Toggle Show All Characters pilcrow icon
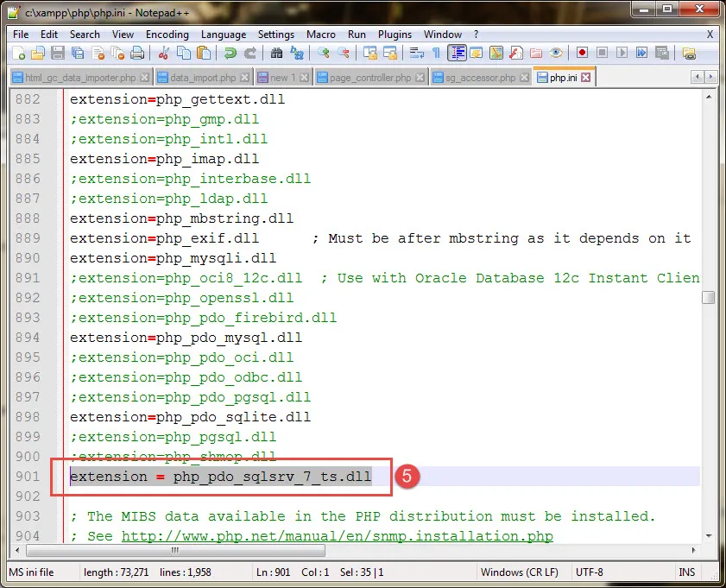The image size is (726, 588). click(436, 54)
